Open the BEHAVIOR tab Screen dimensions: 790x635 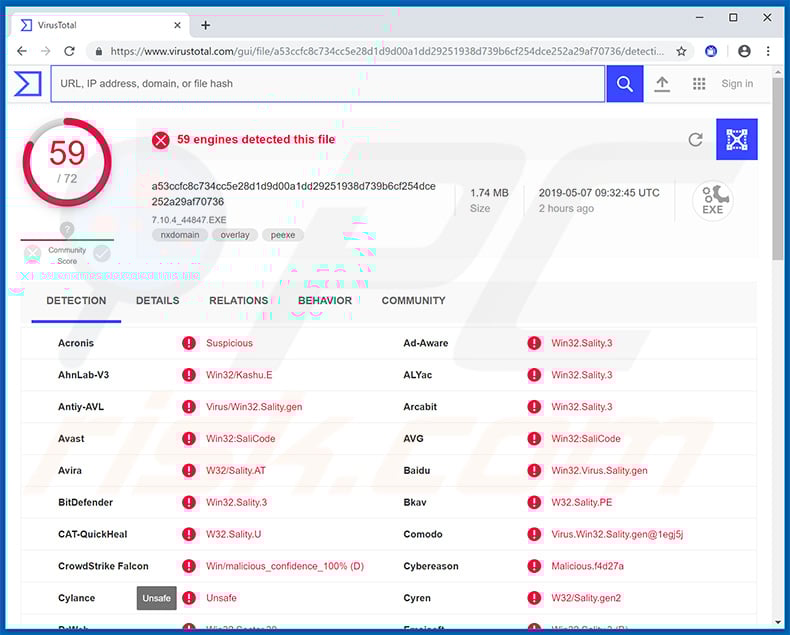point(324,301)
